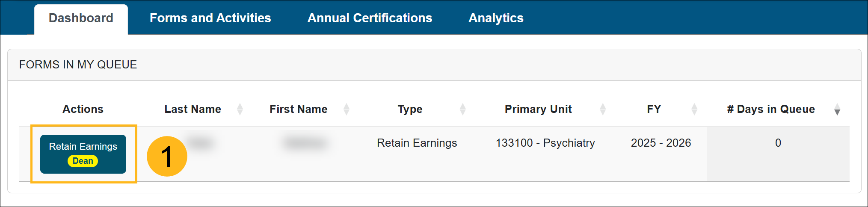Sort by Last Name arrows icon

(x=240, y=109)
